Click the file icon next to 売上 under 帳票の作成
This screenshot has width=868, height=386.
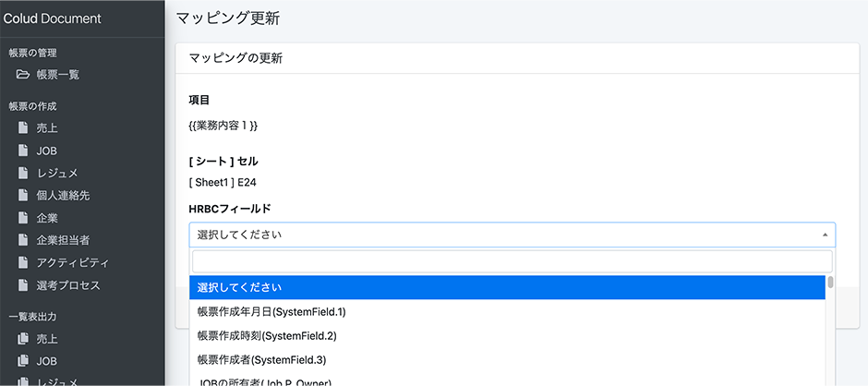point(23,128)
